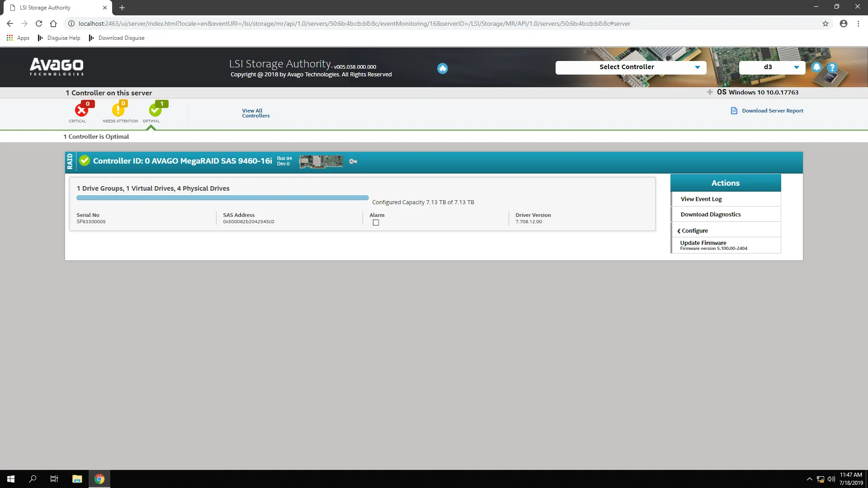Toggle the Alarm checkbox
Viewport: 868px width, 488px height.
pyautogui.click(x=376, y=223)
